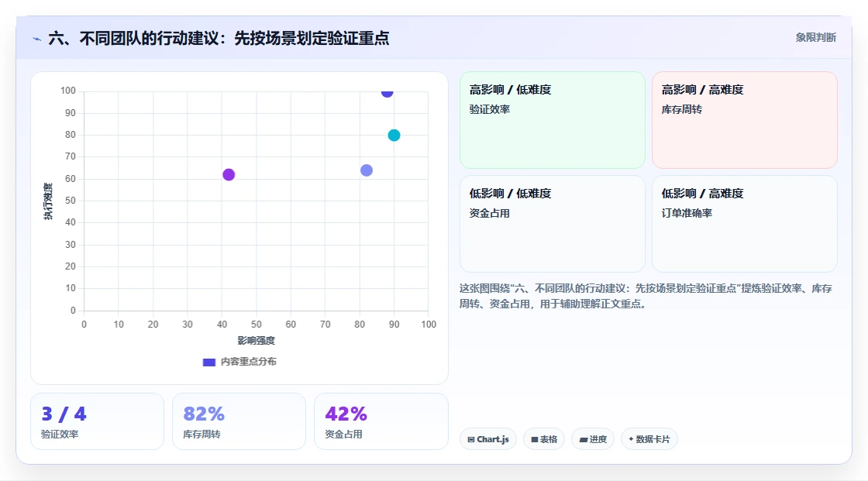Image resolution: width=868 pixels, height=481 pixels.
Task: Click the 82% 库存周转 stat card
Action: tap(239, 421)
